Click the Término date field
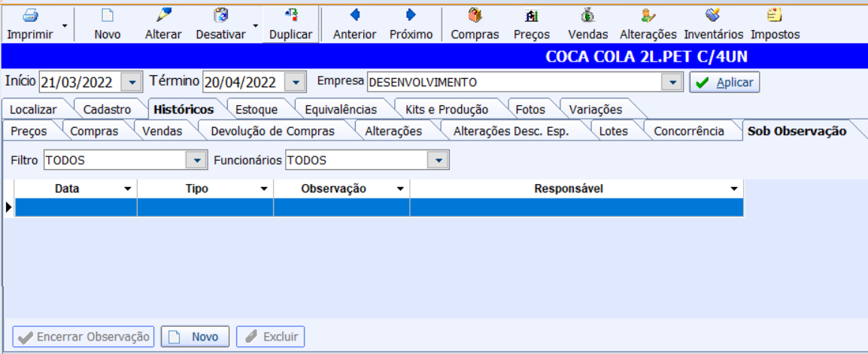The image size is (868, 354). [x=244, y=83]
